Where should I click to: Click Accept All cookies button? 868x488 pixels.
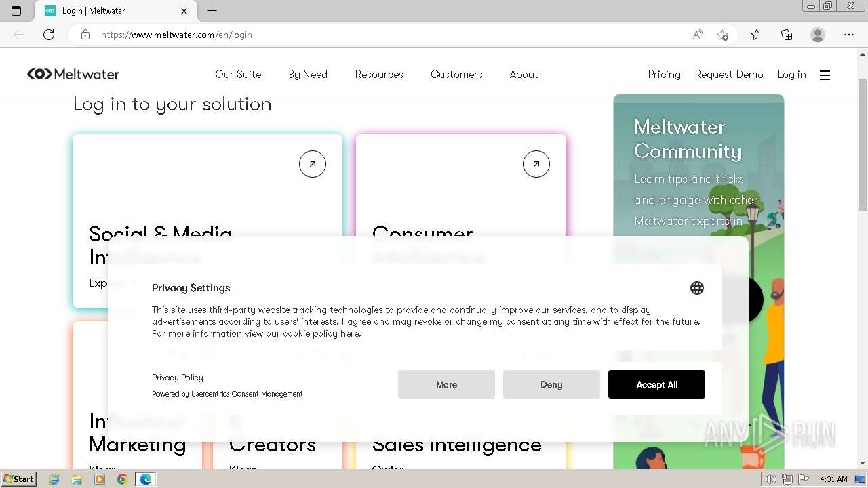(x=656, y=384)
